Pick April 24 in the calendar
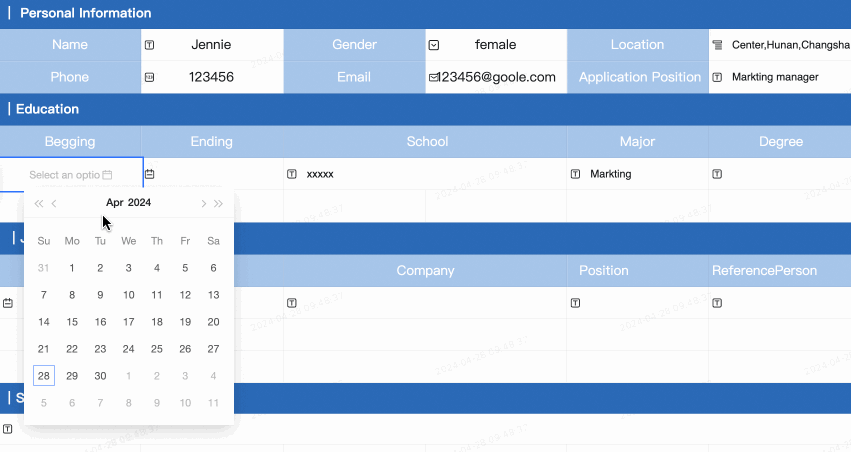This screenshot has height=452, width=851. pos(129,349)
